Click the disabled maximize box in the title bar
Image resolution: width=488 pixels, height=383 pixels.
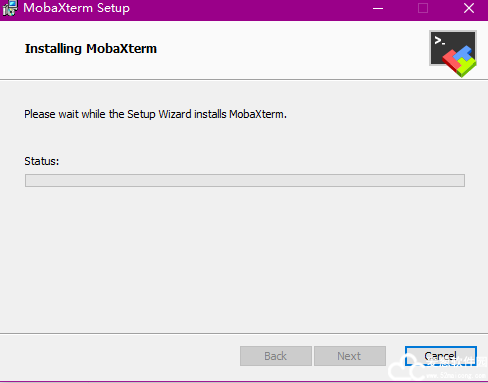point(423,8)
